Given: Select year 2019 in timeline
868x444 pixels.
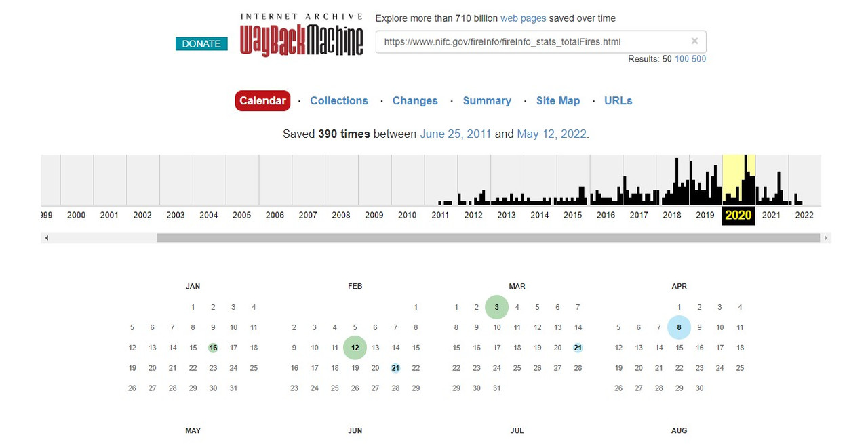Looking at the screenshot, I should [705, 215].
